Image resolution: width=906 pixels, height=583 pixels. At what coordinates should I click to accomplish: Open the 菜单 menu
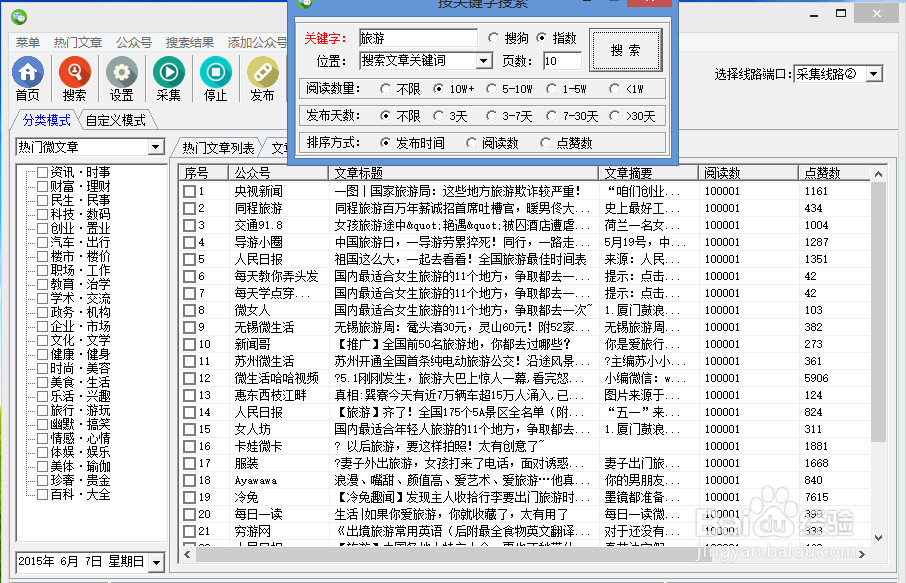pos(28,42)
